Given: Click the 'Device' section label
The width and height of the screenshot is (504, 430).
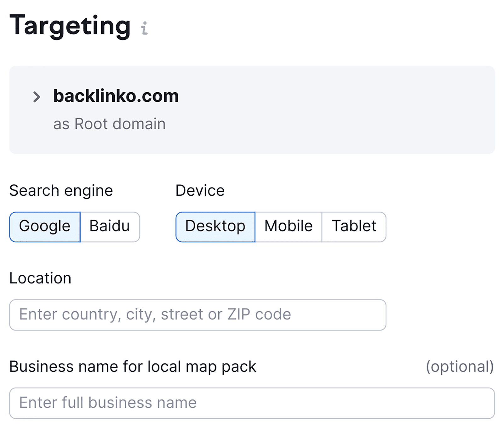Looking at the screenshot, I should coord(200,190).
